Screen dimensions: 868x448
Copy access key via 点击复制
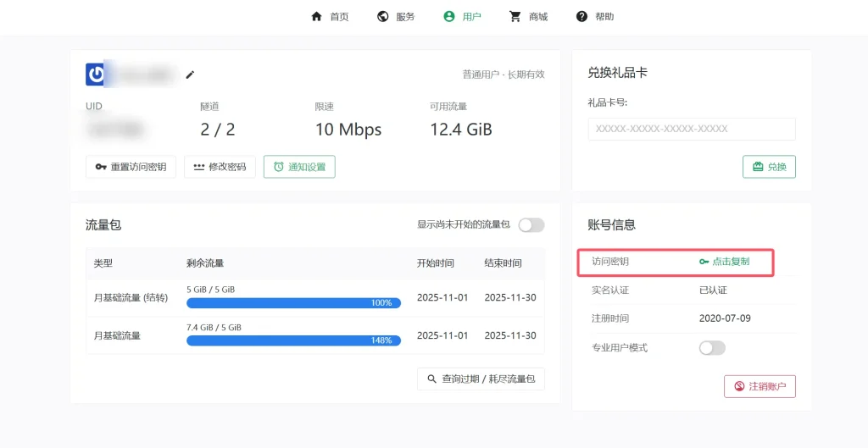point(725,262)
